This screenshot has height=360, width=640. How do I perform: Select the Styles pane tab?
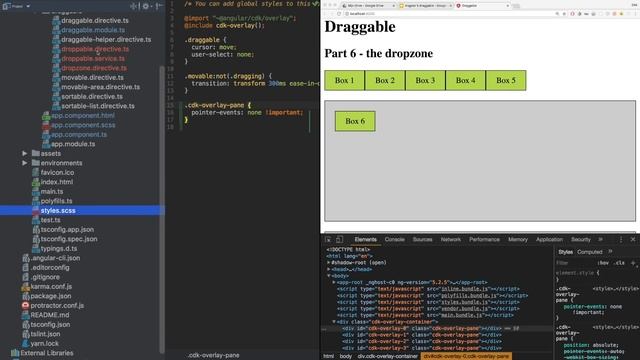(565, 252)
